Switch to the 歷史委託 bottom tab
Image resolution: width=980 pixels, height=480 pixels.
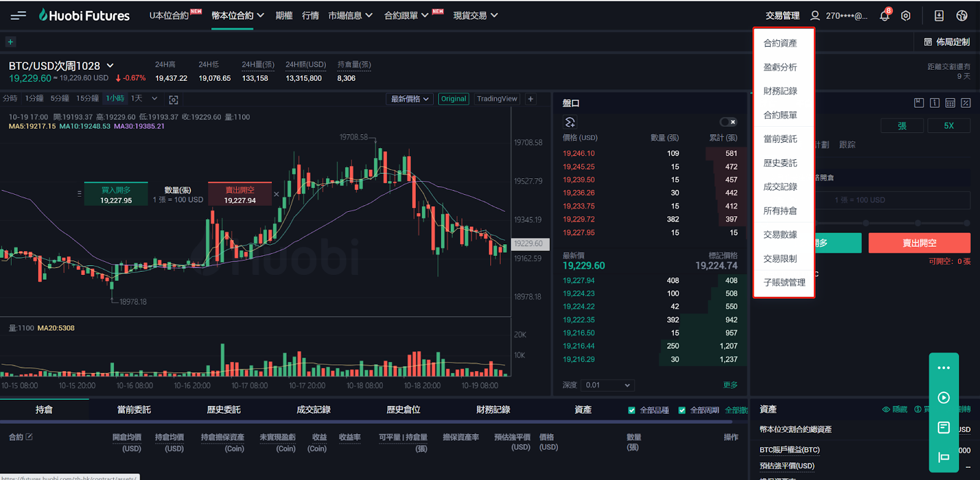click(x=224, y=410)
